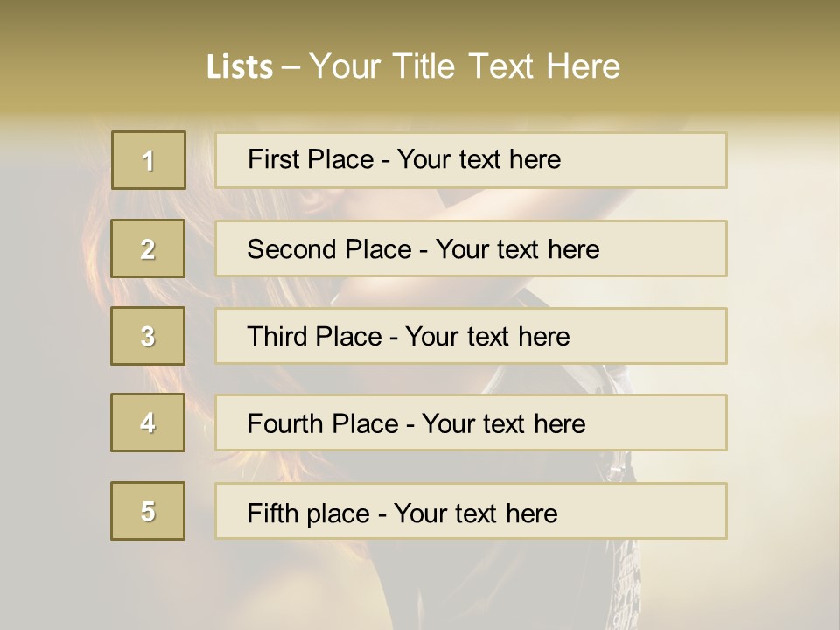Select the number 4 box

[148, 423]
